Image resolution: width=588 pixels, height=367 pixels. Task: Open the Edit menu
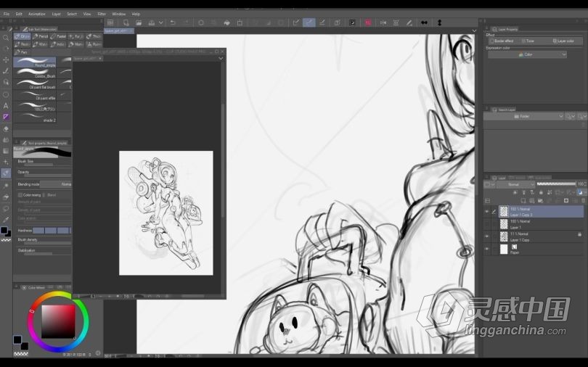[x=19, y=14]
